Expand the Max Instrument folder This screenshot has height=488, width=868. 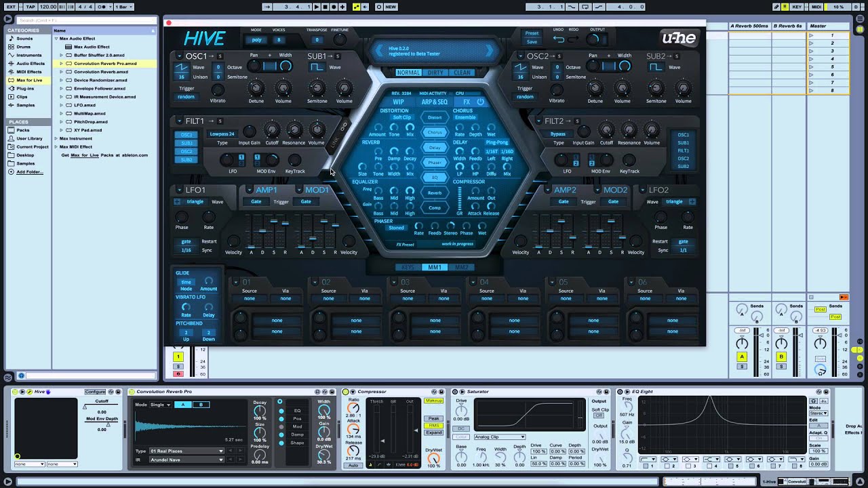coord(56,138)
